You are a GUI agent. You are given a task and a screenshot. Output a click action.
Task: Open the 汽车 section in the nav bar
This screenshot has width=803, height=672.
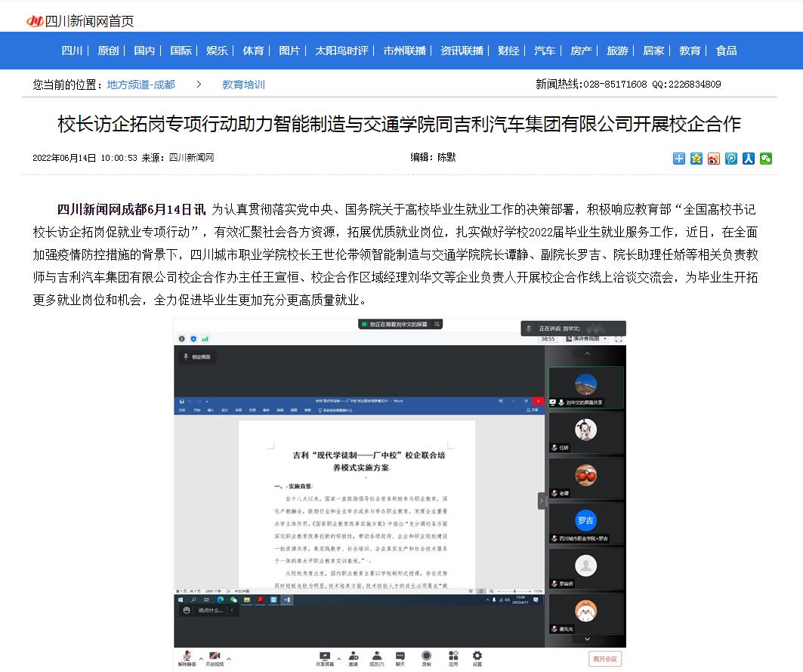point(544,51)
